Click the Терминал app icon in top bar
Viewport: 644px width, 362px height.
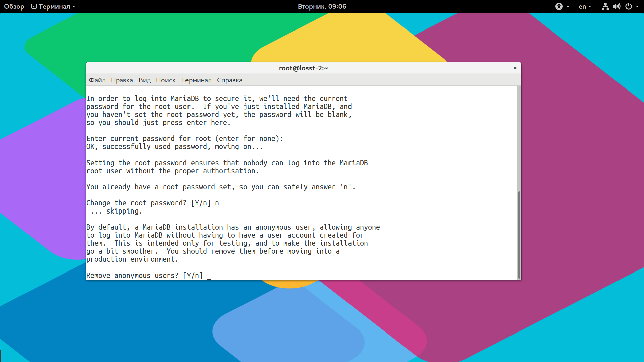(x=34, y=6)
